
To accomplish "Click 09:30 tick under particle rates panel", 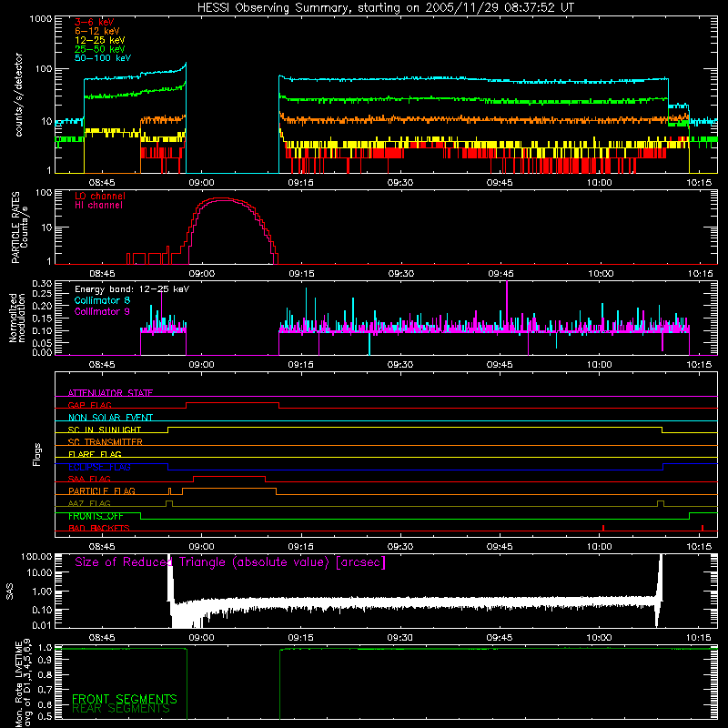I will [401, 274].
